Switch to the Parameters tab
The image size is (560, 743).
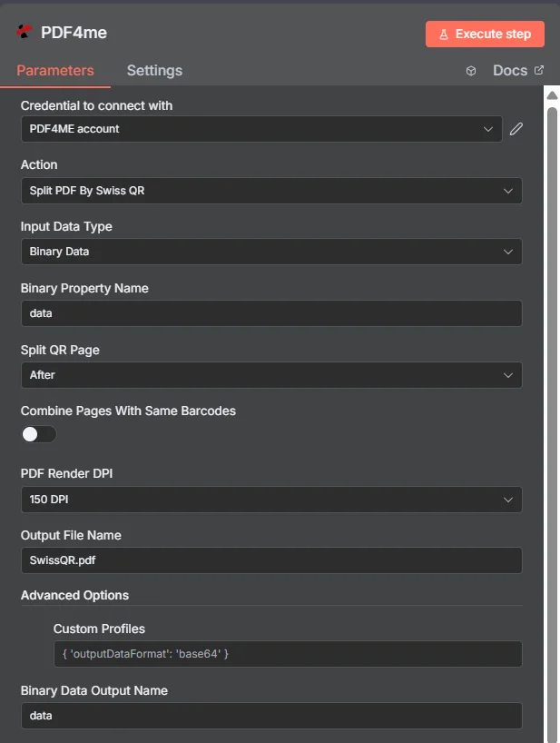(x=55, y=71)
